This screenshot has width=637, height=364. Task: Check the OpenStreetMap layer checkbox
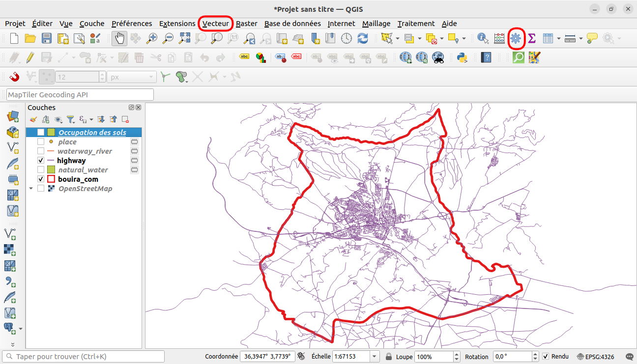pos(41,189)
